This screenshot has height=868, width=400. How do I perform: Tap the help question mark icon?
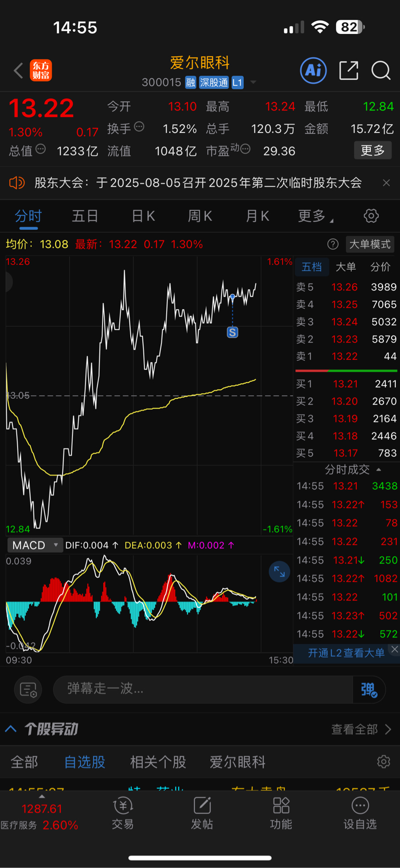point(333,244)
